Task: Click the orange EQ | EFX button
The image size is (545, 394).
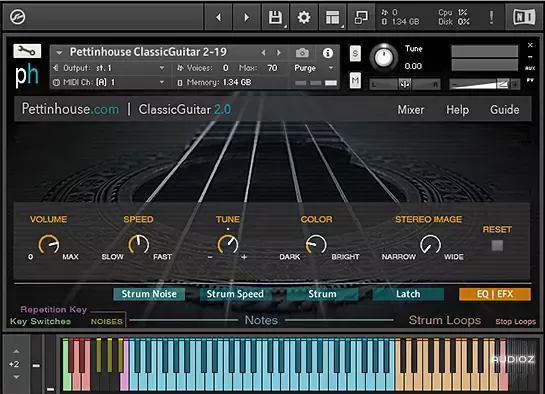Action: (x=495, y=294)
